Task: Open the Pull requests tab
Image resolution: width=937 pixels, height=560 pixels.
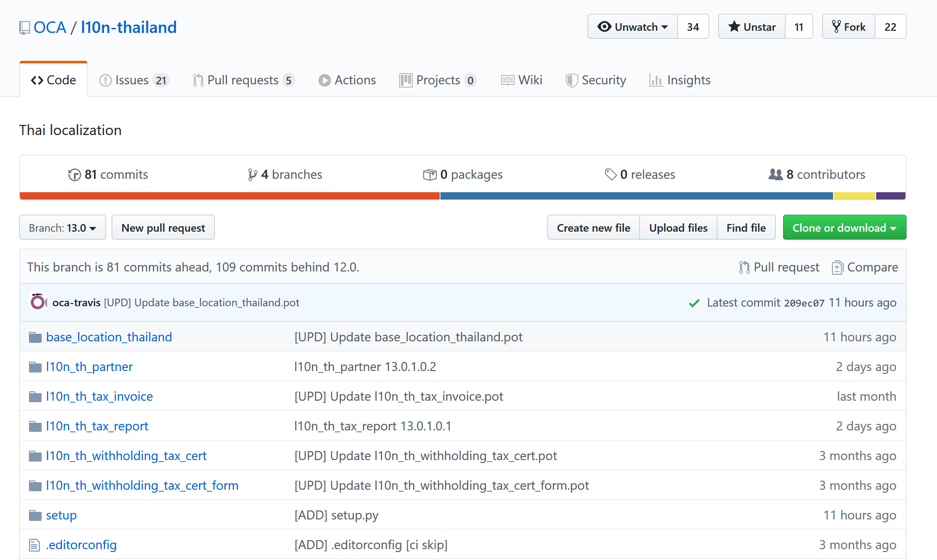Action: (x=243, y=80)
